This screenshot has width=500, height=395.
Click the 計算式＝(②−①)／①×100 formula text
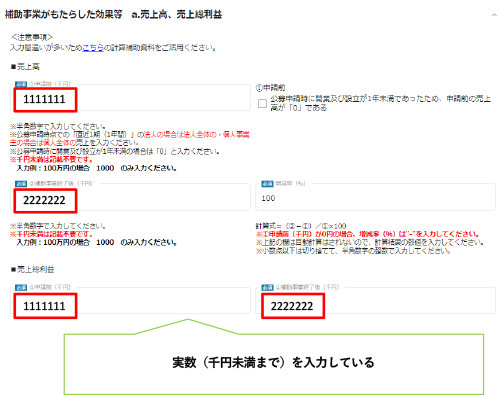point(301,226)
